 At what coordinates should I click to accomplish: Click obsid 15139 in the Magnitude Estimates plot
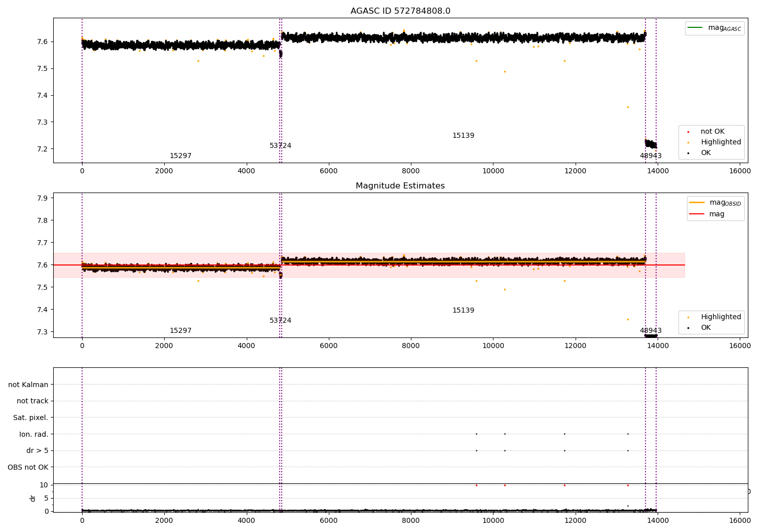tap(463, 311)
